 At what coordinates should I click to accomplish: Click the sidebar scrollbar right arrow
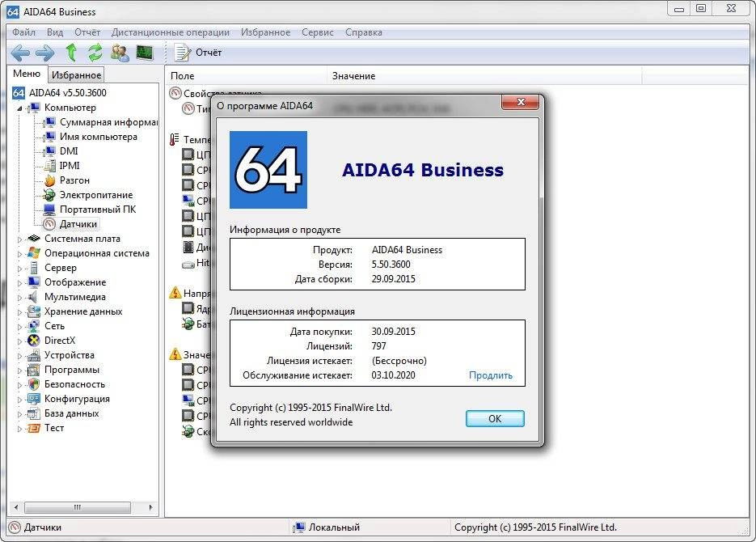pyautogui.click(x=151, y=507)
